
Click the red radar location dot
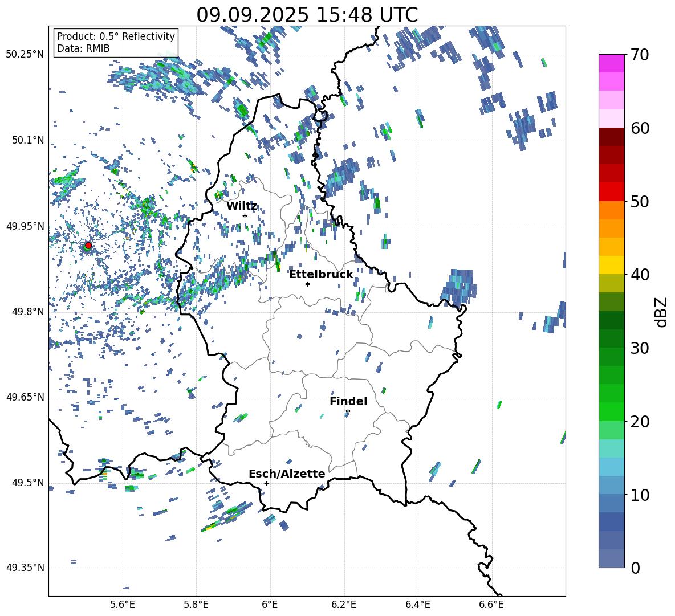[88, 245]
